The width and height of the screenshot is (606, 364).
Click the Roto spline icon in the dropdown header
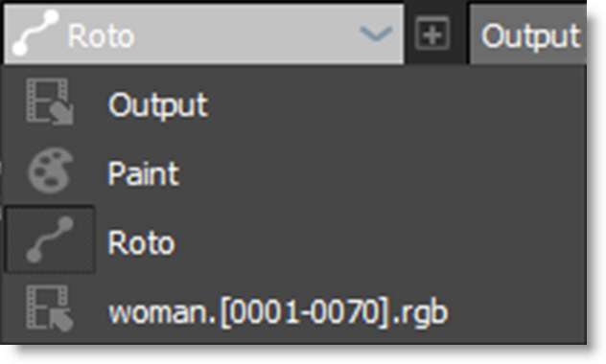[35, 33]
